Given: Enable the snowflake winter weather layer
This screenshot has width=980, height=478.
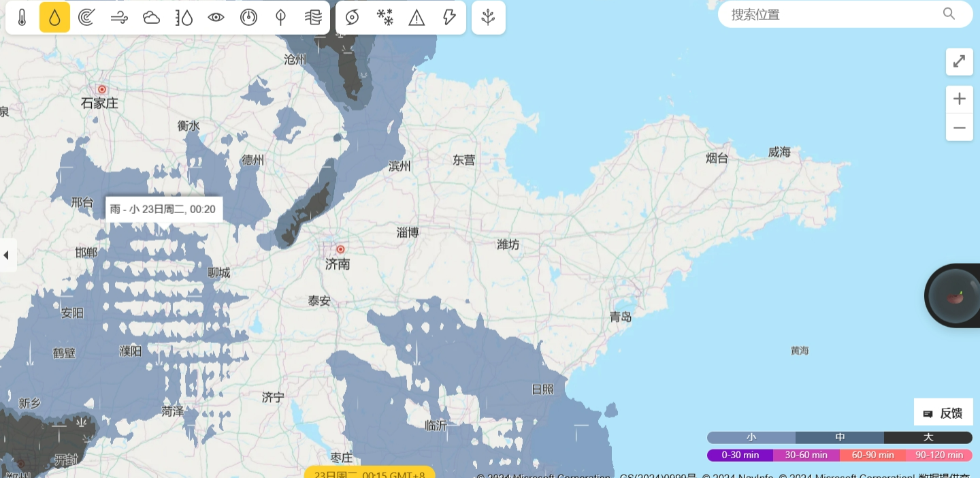Looking at the screenshot, I should click(x=385, y=18).
